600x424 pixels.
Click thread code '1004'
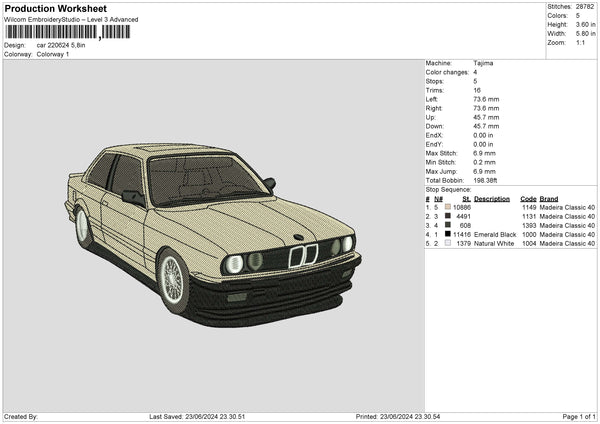tap(529, 243)
